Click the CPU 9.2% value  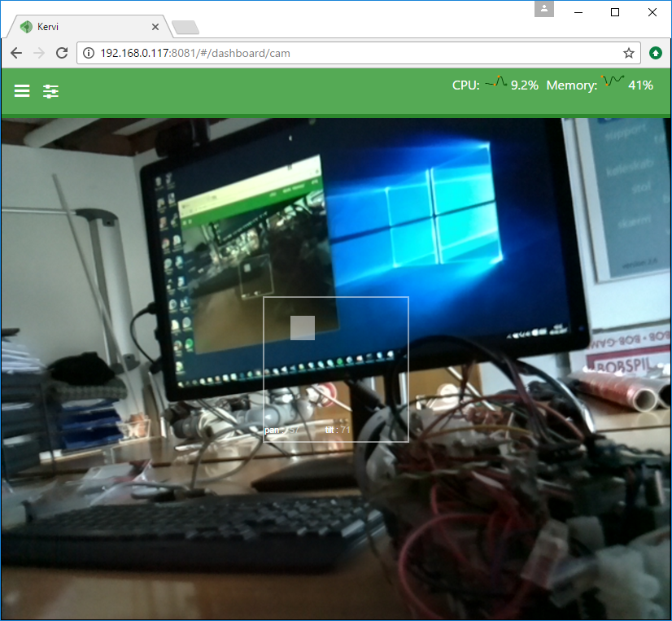click(x=525, y=85)
